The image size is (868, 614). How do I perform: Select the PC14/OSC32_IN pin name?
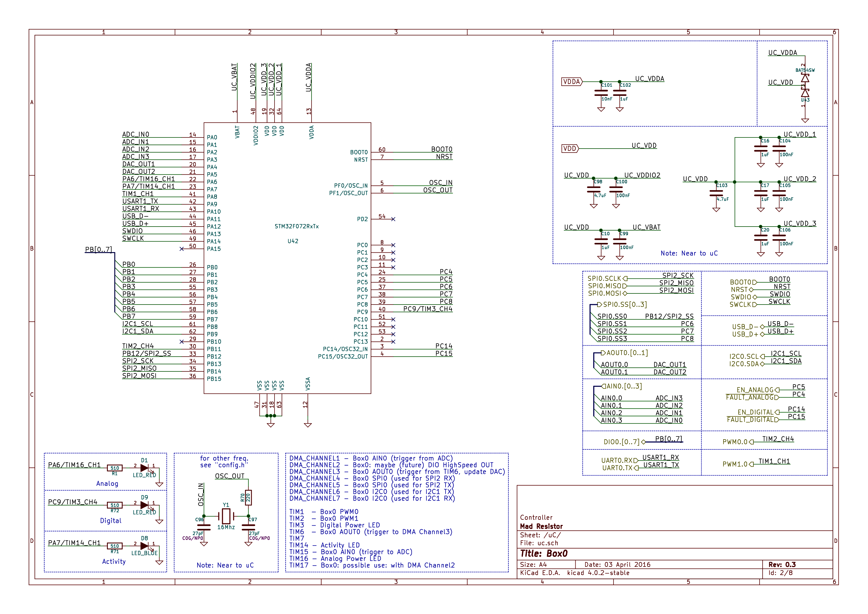[x=345, y=349]
